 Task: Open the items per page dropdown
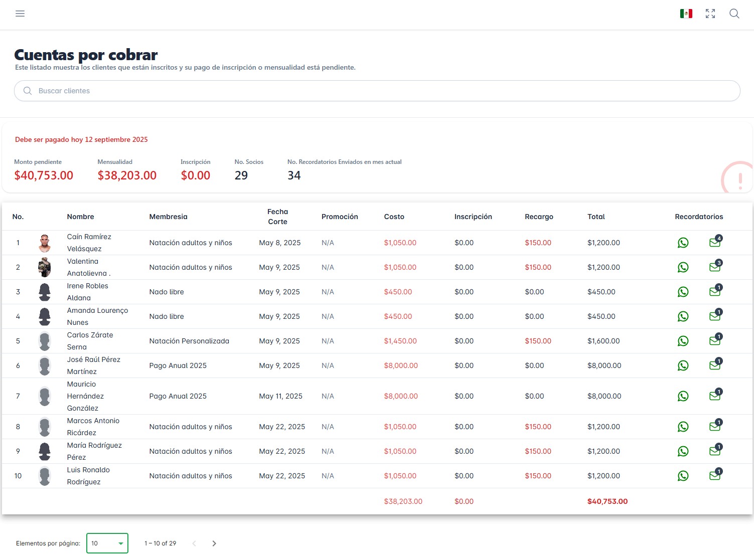(107, 543)
